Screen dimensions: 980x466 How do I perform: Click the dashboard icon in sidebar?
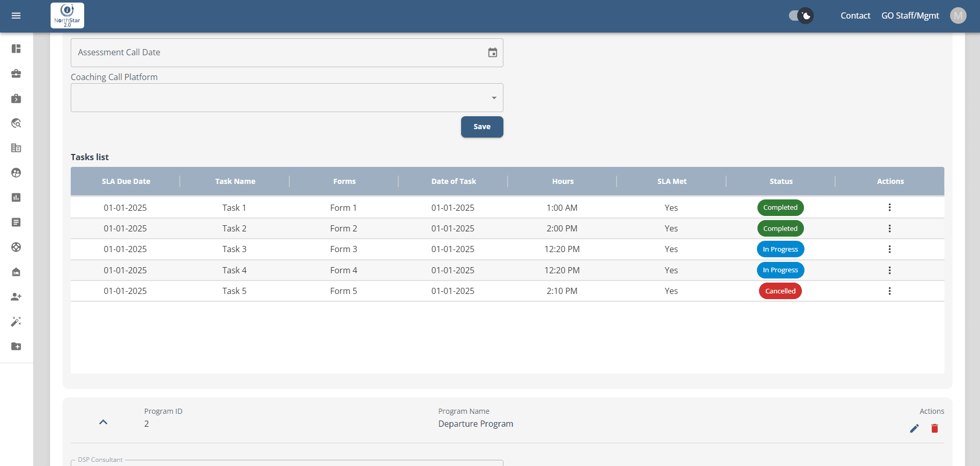[16, 49]
